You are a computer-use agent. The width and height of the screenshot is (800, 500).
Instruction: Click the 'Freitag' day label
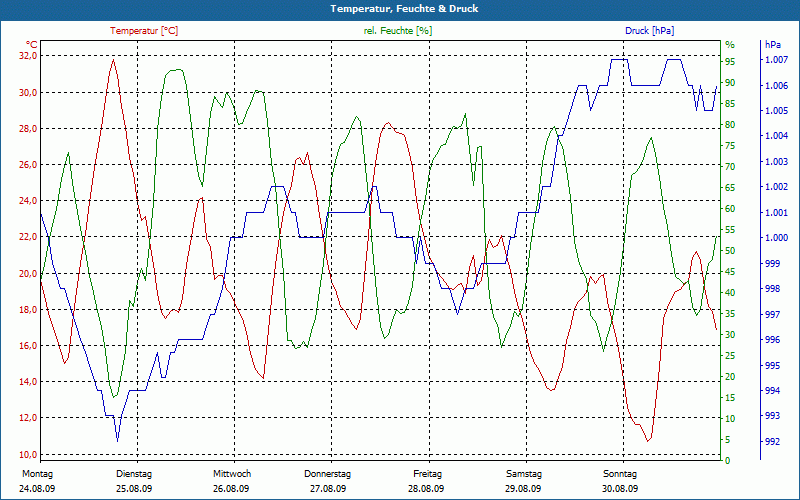click(428, 474)
